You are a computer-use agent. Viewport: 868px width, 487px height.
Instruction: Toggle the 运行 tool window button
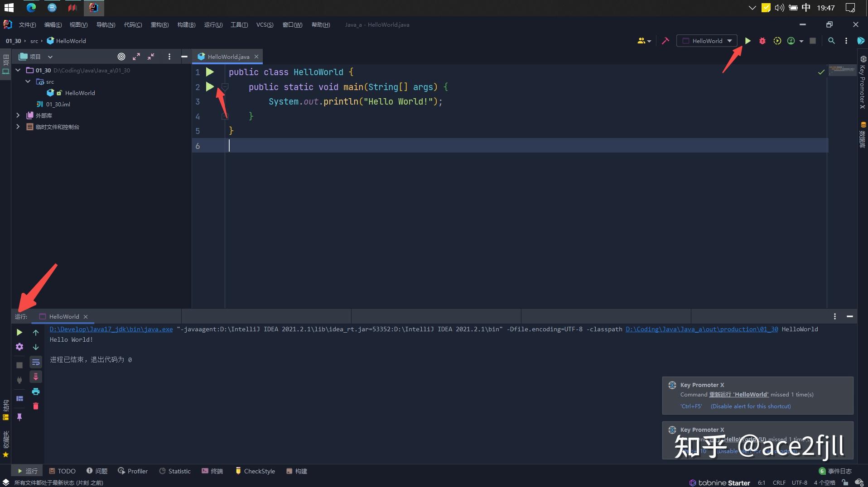click(x=27, y=471)
